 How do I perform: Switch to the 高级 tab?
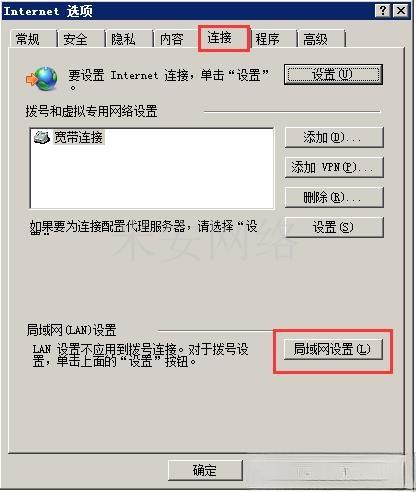click(321, 39)
